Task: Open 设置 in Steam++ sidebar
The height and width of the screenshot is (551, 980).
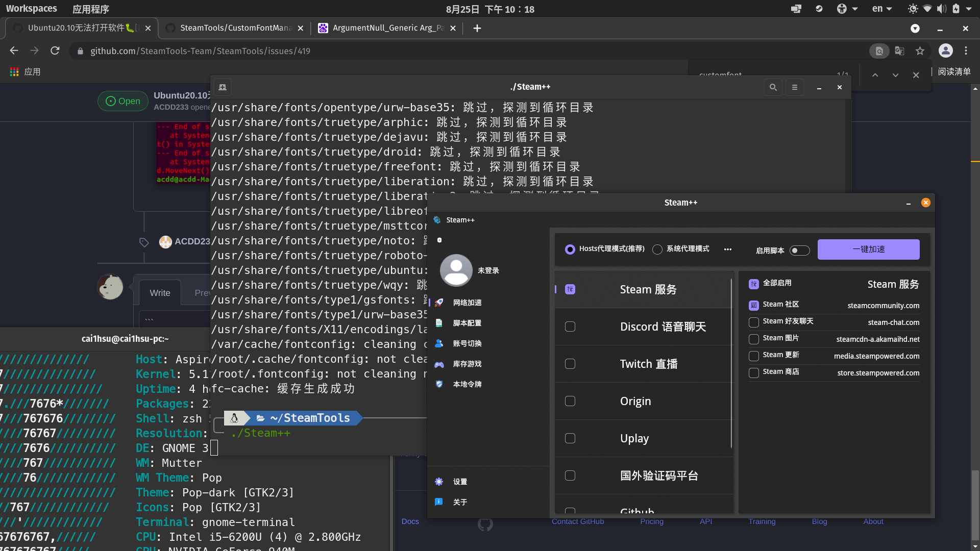Action: point(459,482)
